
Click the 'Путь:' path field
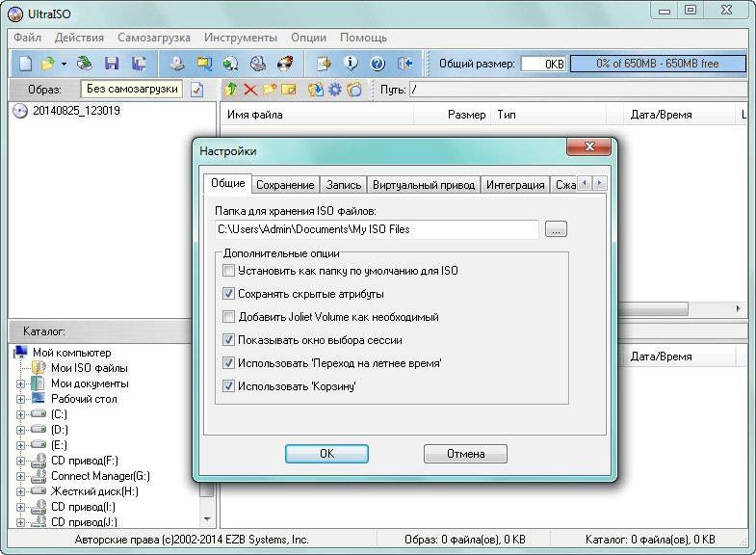tap(578, 90)
